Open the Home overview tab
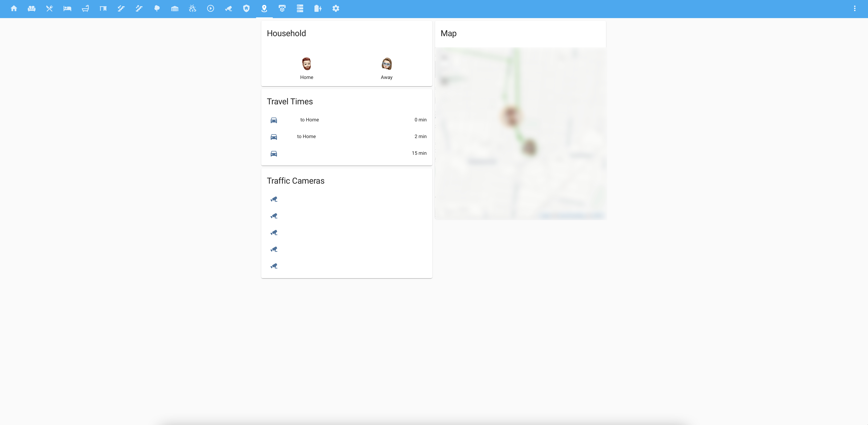This screenshot has width=868, height=425. [14, 8]
